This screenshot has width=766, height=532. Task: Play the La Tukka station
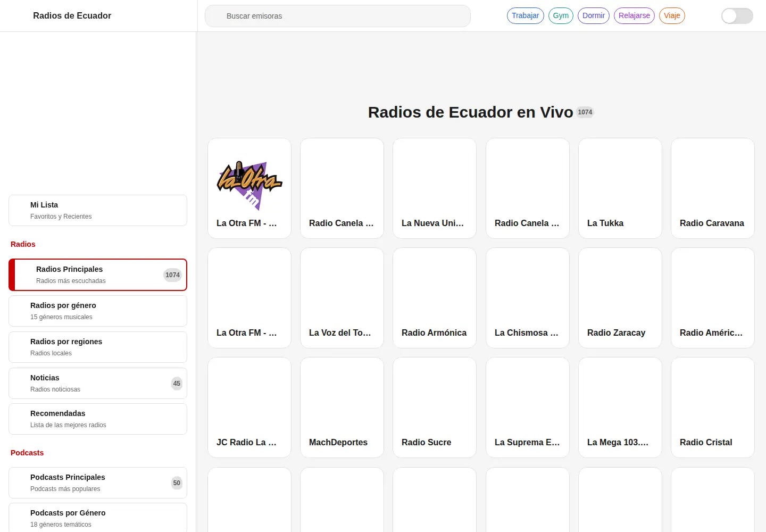pos(620,188)
